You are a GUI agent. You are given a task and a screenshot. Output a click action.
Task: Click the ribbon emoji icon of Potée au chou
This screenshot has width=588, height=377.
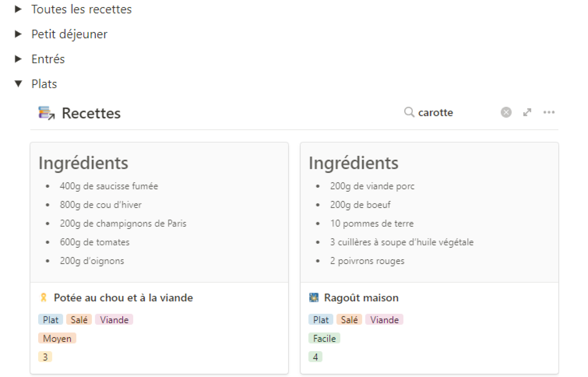coord(43,297)
